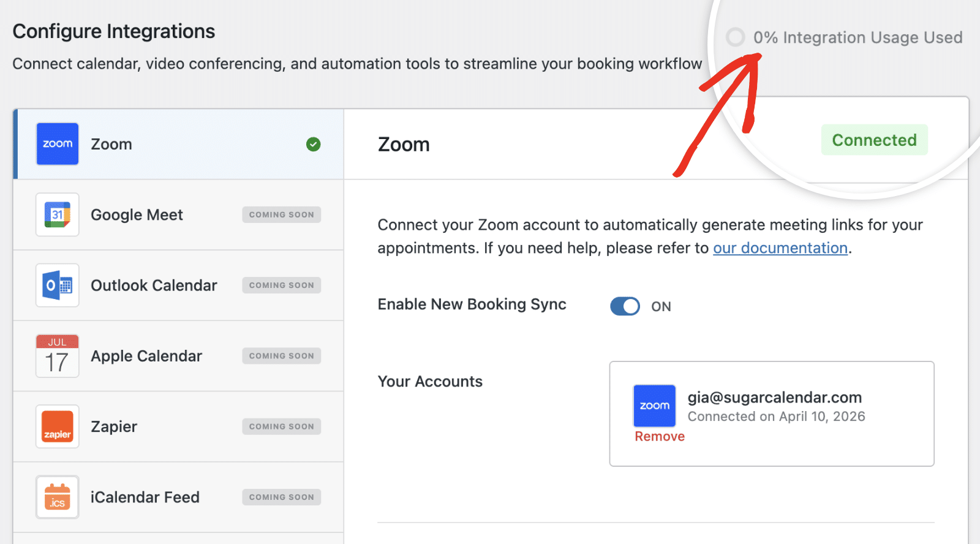The height and width of the screenshot is (544, 980).
Task: Click Coming Soon badge for Apple Calendar
Action: [x=282, y=356]
